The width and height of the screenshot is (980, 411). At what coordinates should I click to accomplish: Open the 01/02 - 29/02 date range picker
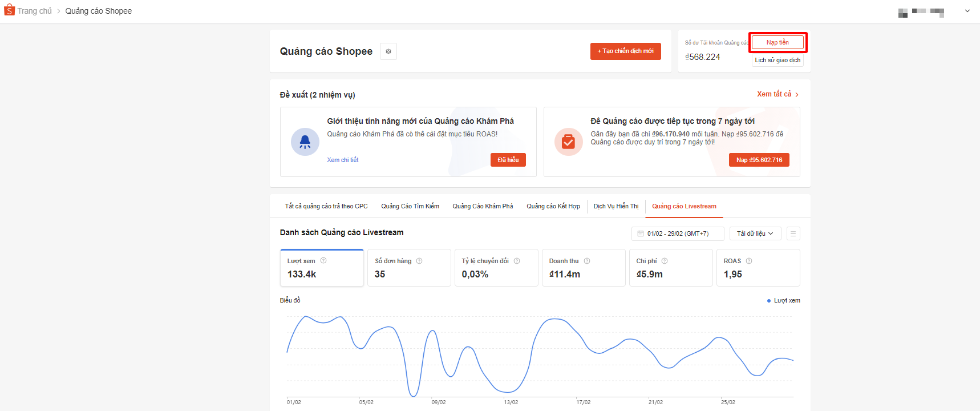pos(678,233)
